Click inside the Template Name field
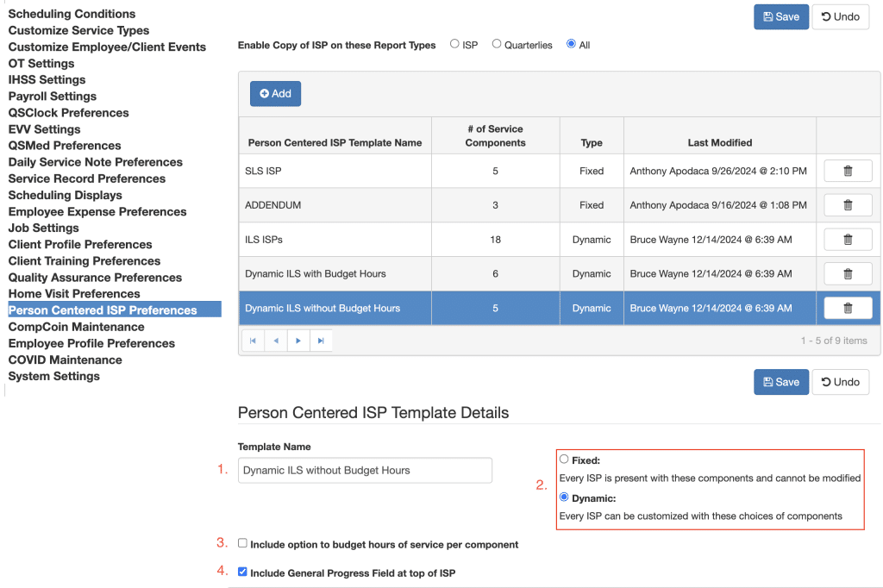Screen dimensions: 883x588 click(364, 470)
